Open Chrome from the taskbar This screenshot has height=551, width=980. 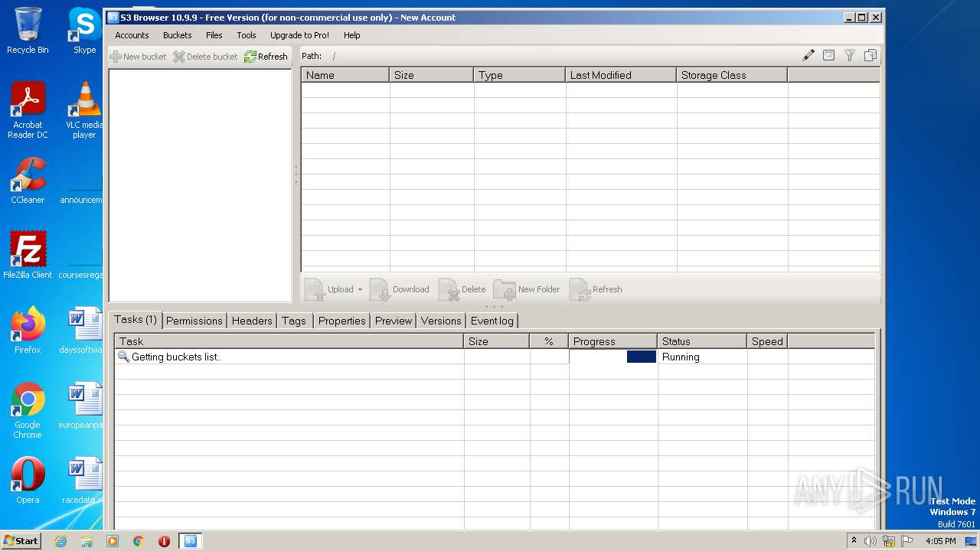pyautogui.click(x=139, y=541)
